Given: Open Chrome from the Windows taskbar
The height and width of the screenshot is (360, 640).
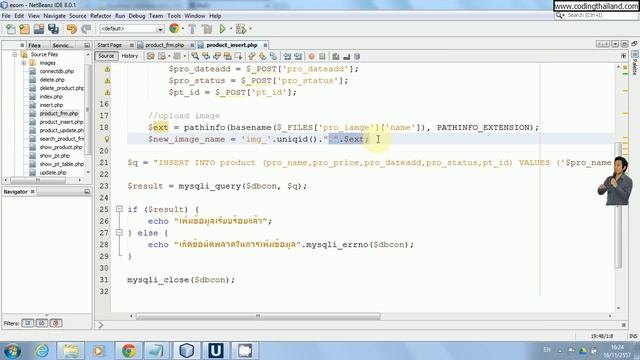Looking at the screenshot, I should 129,351.
